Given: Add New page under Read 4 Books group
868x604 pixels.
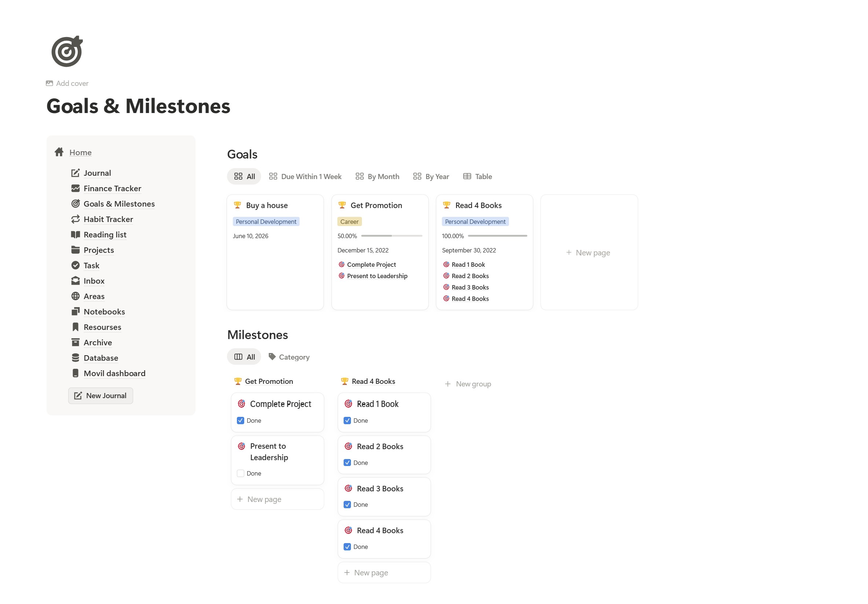Looking at the screenshot, I should tap(384, 572).
